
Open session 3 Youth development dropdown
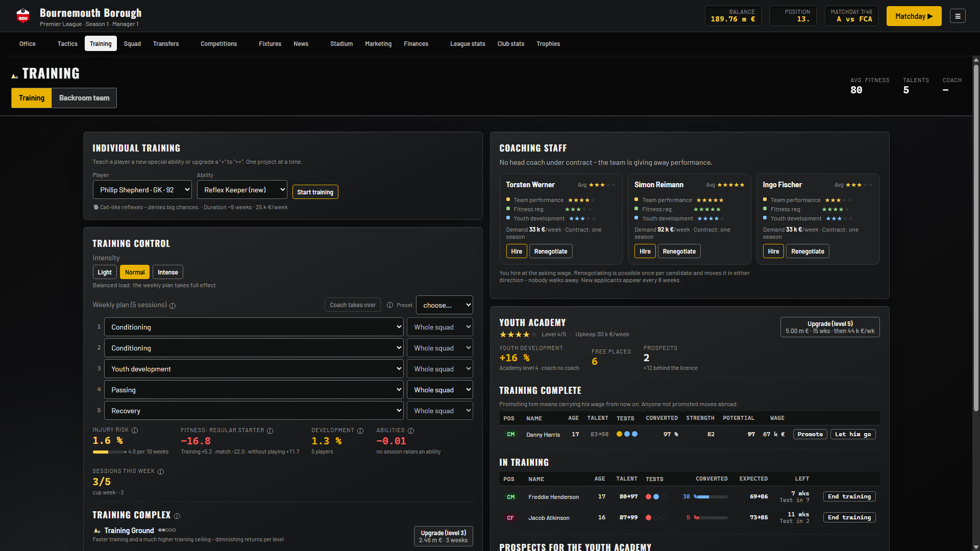(254, 369)
